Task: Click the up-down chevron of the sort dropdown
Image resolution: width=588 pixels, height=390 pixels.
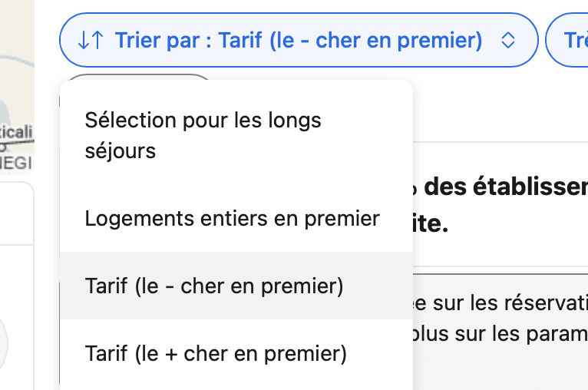Action: (508, 40)
